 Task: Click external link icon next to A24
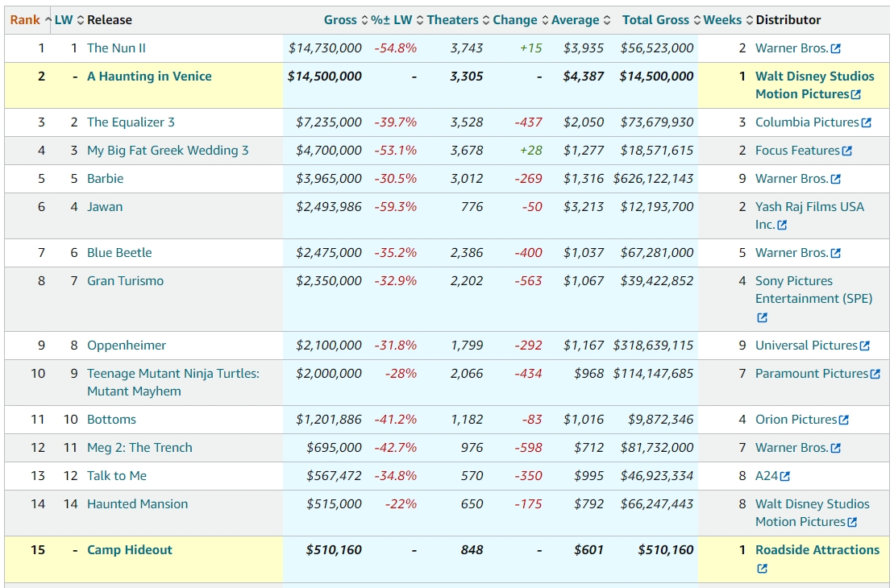785,476
